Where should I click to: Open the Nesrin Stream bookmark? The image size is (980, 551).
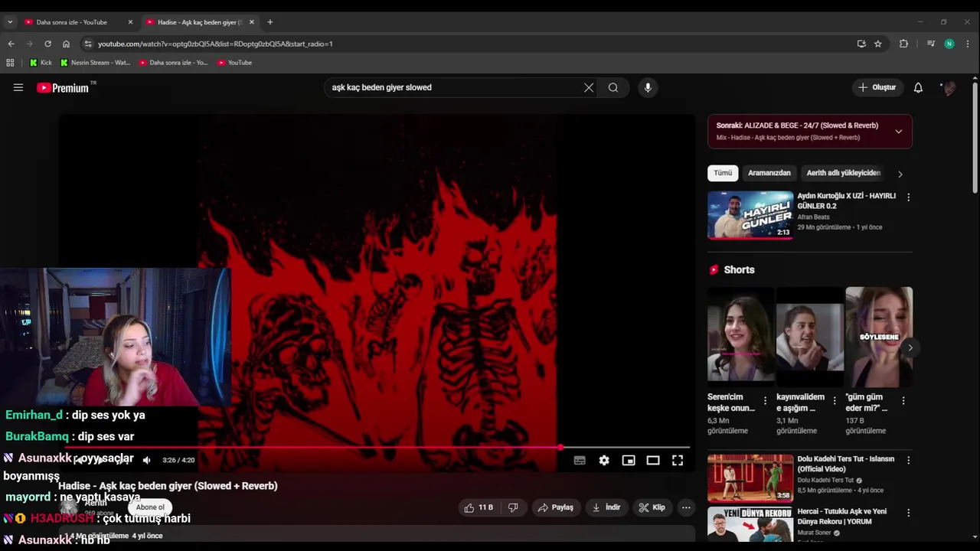(95, 63)
